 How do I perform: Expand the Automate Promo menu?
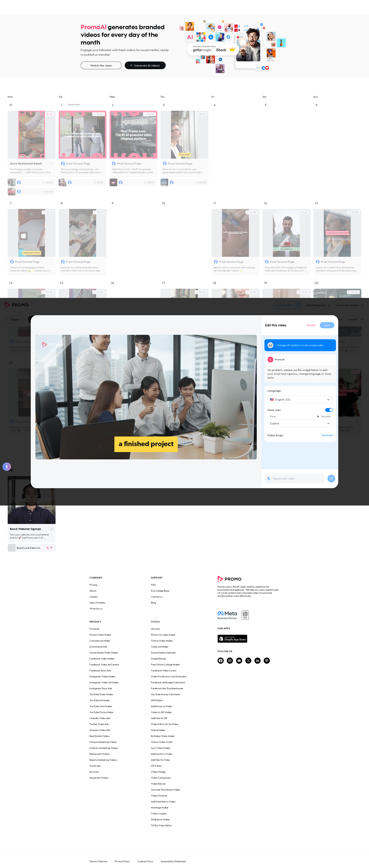(x=350, y=305)
